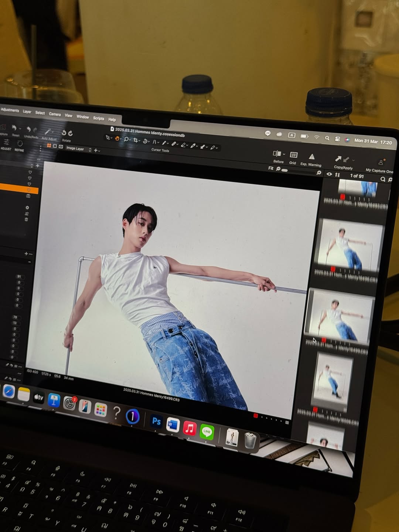Open the Scripts menu
Viewport: 399px width, 532px height.
[99, 118]
